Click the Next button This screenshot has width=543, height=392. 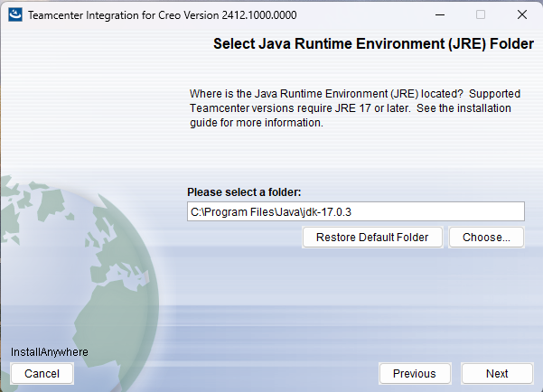click(497, 374)
